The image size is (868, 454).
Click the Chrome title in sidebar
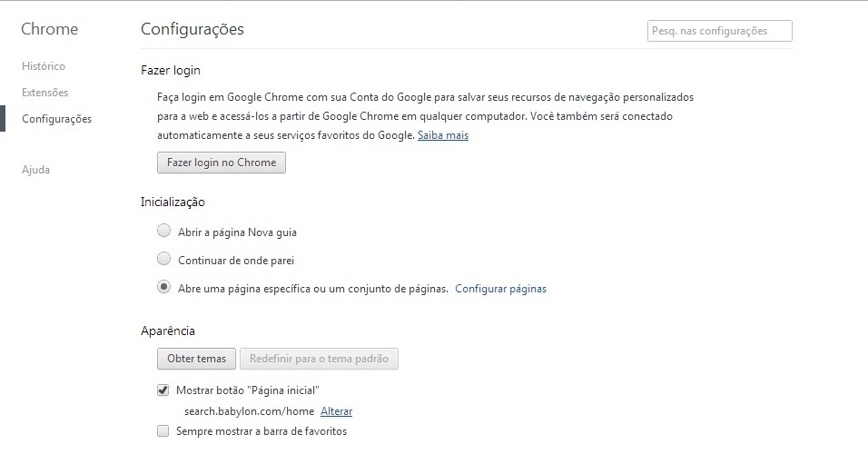[49, 29]
